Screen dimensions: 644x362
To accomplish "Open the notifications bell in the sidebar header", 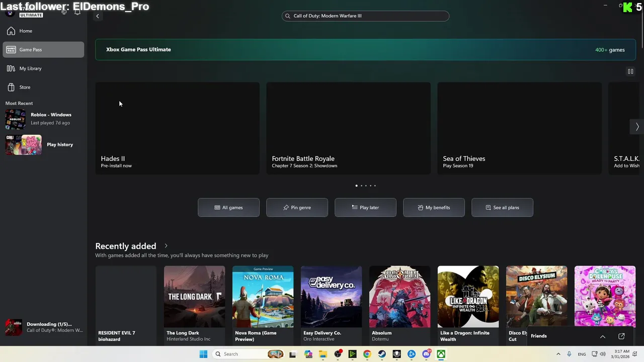I will coord(77,12).
